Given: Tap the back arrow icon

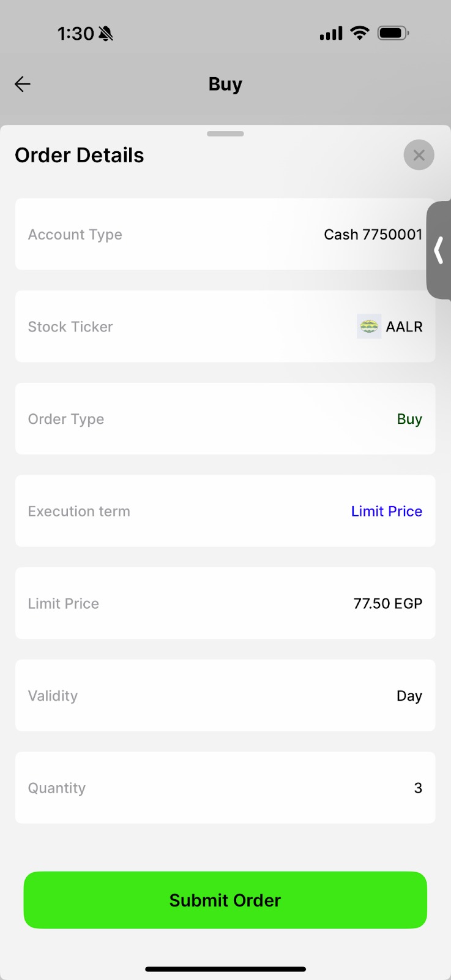Looking at the screenshot, I should pyautogui.click(x=23, y=84).
